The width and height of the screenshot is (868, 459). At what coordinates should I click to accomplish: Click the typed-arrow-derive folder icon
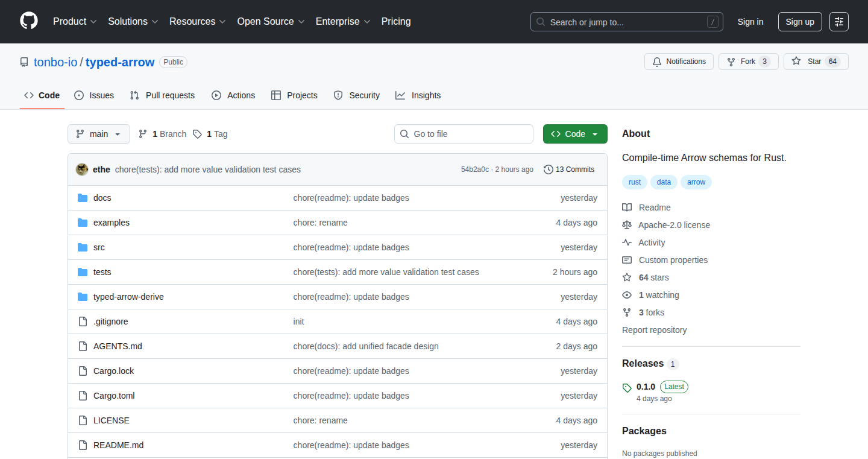[83, 297]
